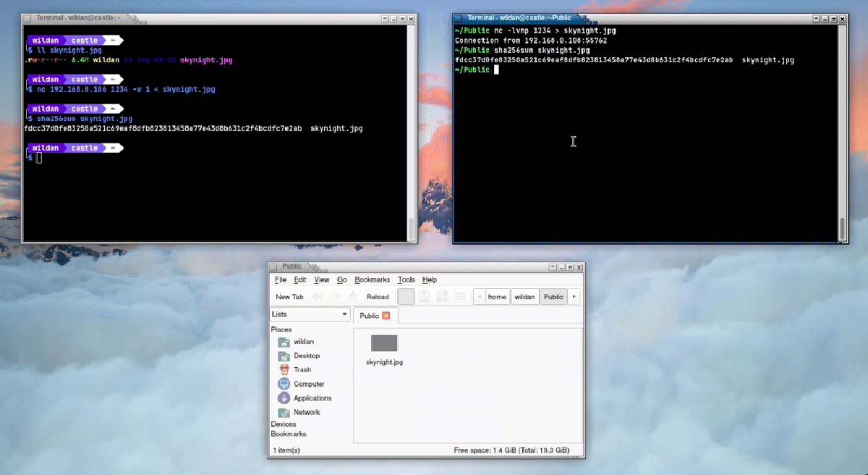Click the Network icon in sidebar
The image size is (868, 475).
(284, 412)
